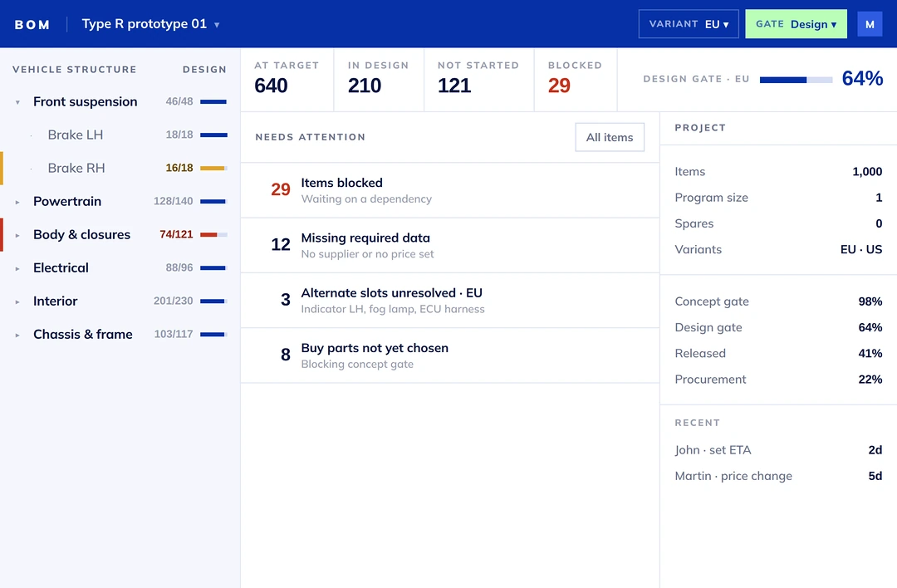The width and height of the screenshot is (897, 588).
Task: Open the In Design 210 stat card
Action: point(379,80)
